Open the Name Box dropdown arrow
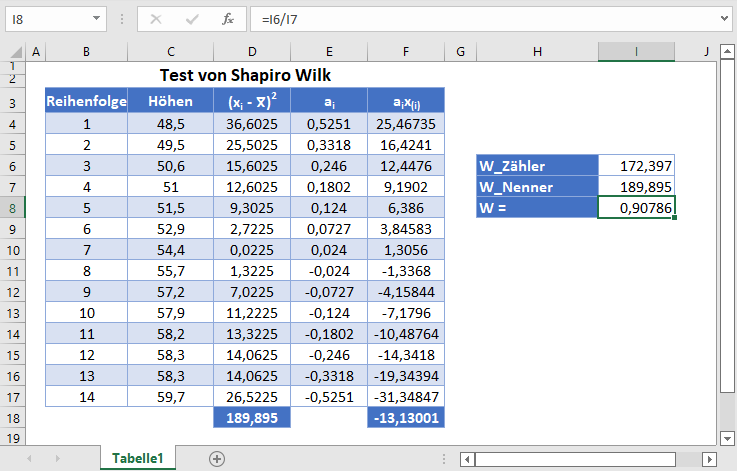Viewport: 737px width, 471px height. pos(96,19)
